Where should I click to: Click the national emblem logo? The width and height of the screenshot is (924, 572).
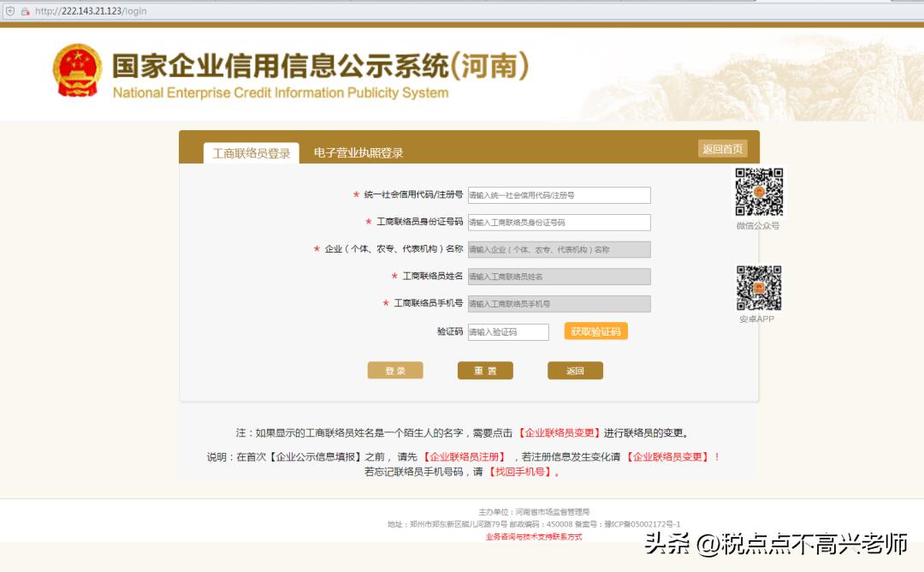pyautogui.click(x=77, y=70)
